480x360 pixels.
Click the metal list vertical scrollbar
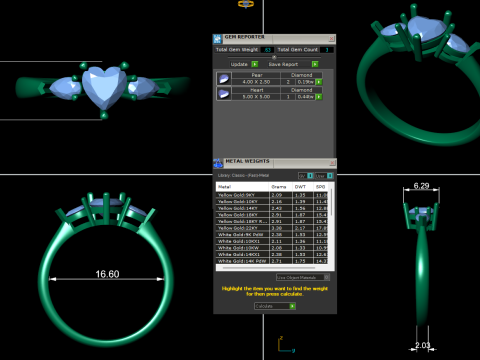[x=331, y=203]
